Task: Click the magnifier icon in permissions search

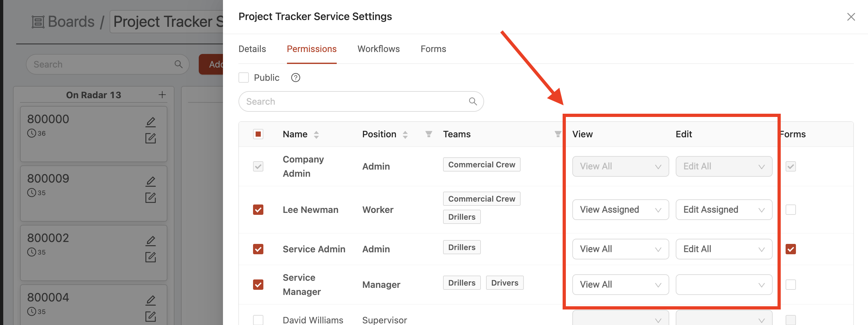Action: (473, 101)
